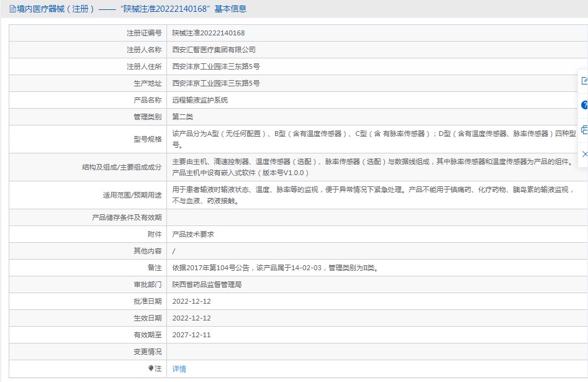This screenshot has width=588, height=382.
Task: Click the 审批部门 row label
Action: pyautogui.click(x=147, y=284)
